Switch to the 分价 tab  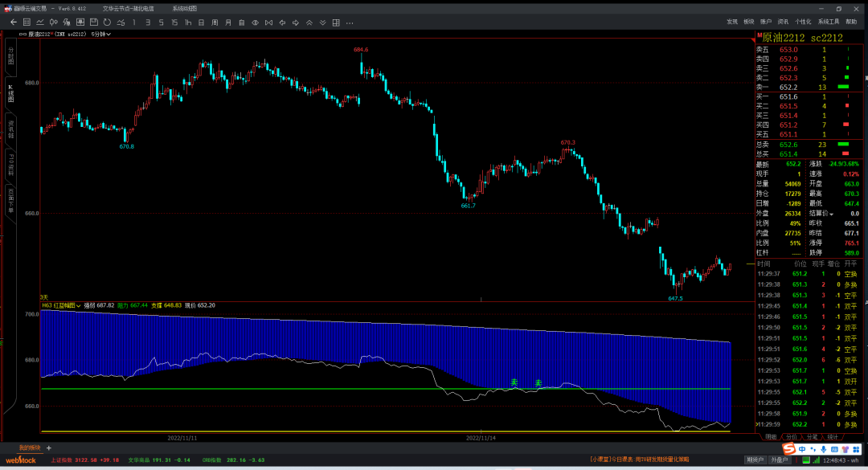792,437
